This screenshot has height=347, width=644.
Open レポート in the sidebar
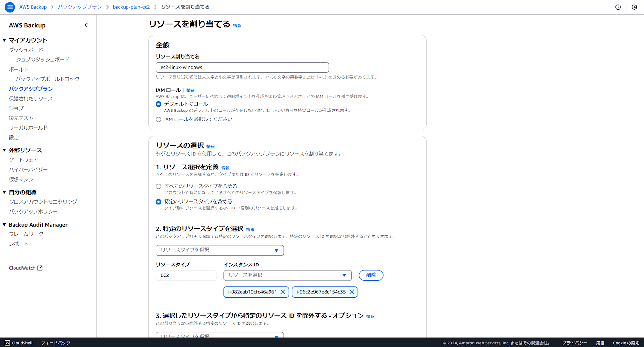coord(18,244)
